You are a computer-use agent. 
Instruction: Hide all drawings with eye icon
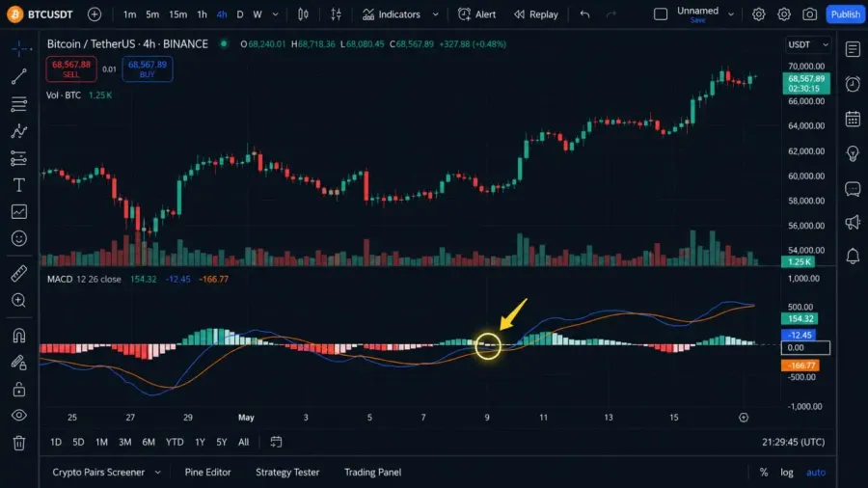(19, 416)
